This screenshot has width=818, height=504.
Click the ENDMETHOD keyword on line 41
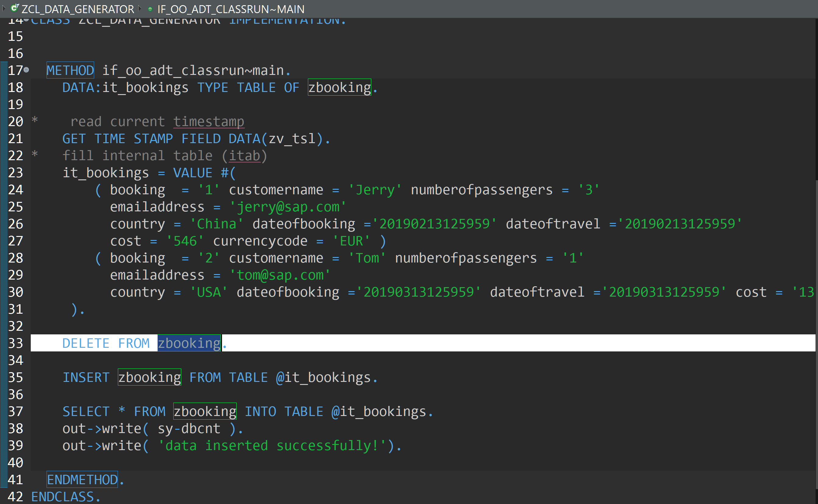pos(82,479)
